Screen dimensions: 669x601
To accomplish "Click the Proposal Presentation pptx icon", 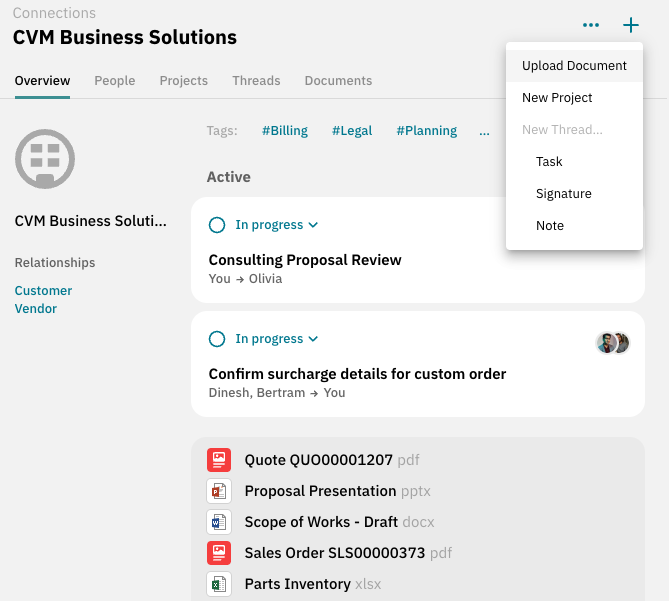I will pyautogui.click(x=218, y=491).
